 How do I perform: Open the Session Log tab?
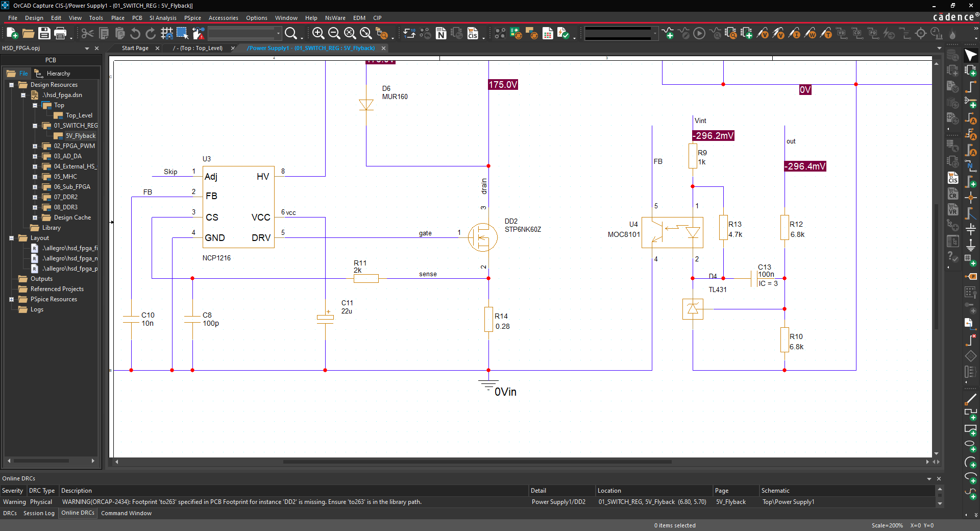[39, 513]
